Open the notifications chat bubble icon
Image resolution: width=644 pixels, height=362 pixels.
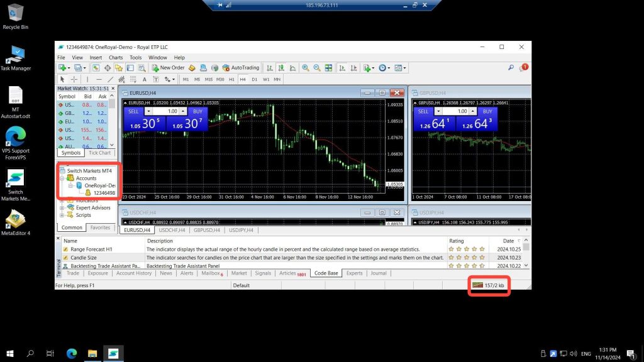pyautogui.click(x=524, y=67)
